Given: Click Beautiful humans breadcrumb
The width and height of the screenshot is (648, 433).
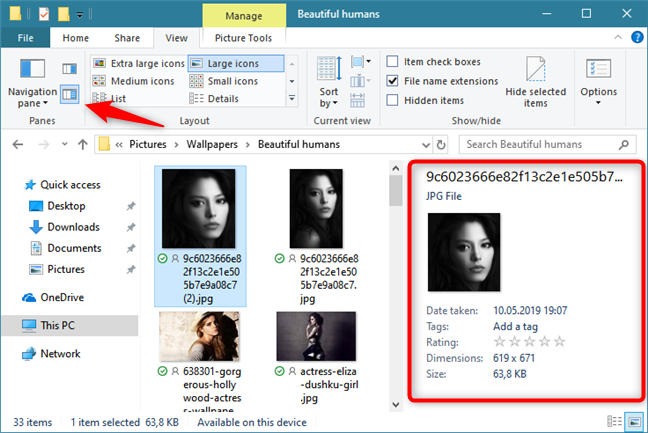Looking at the screenshot, I should (x=299, y=144).
